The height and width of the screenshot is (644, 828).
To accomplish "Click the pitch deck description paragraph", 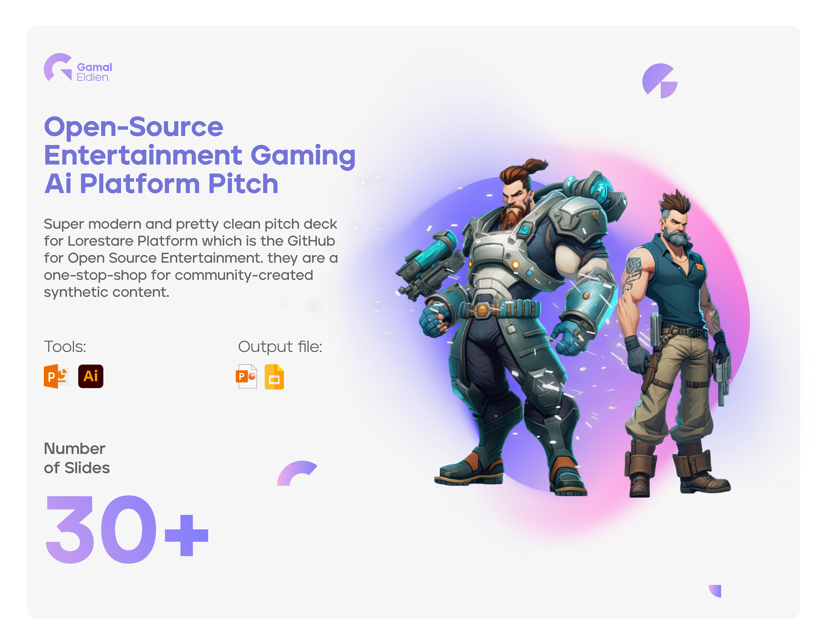I will [x=190, y=258].
